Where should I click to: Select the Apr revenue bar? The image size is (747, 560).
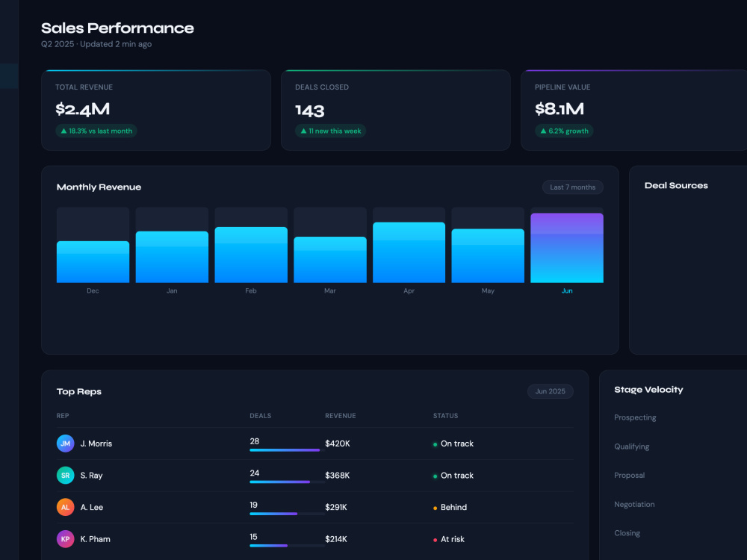coord(409,252)
